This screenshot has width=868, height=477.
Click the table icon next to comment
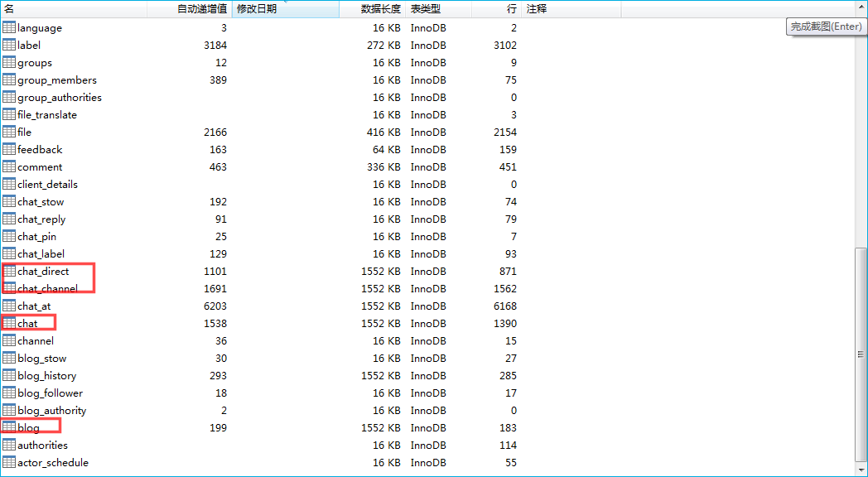9,166
